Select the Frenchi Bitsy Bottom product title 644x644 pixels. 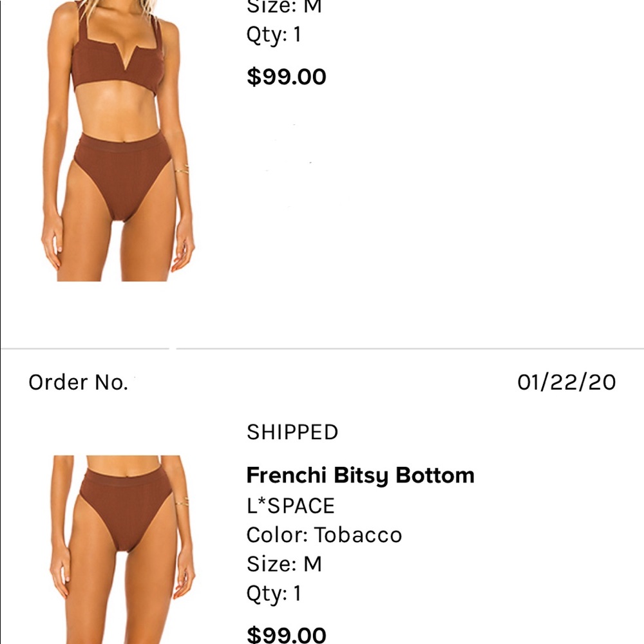click(361, 475)
